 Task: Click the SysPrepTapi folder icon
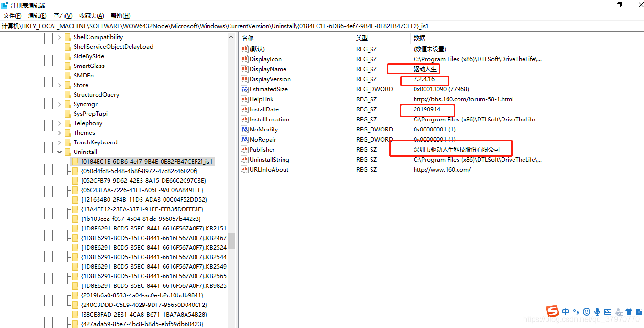click(67, 114)
